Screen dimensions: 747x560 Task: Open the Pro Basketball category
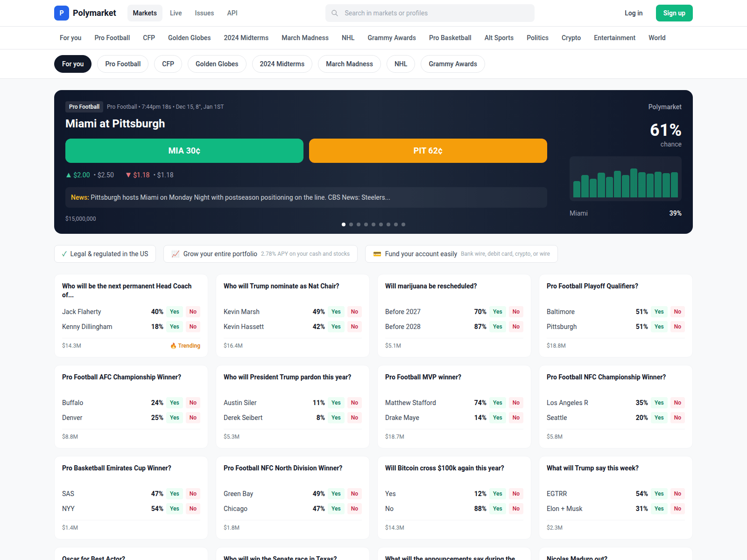click(450, 38)
